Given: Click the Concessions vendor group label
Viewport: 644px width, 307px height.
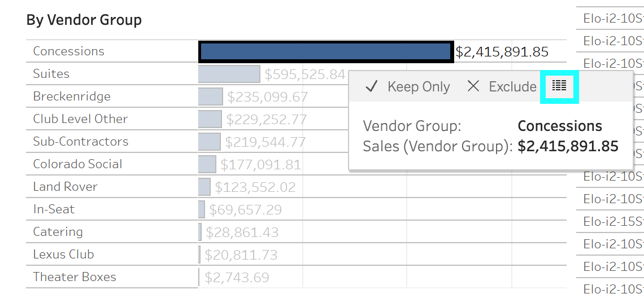Looking at the screenshot, I should pos(68,51).
